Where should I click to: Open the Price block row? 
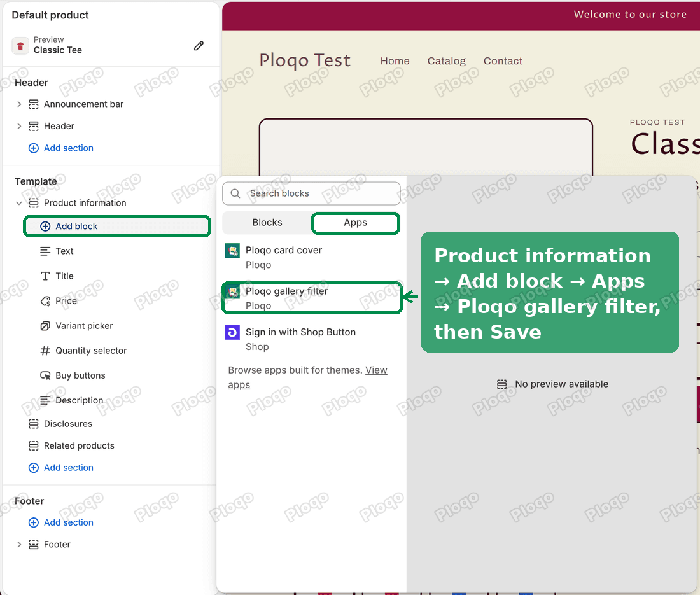click(117, 301)
